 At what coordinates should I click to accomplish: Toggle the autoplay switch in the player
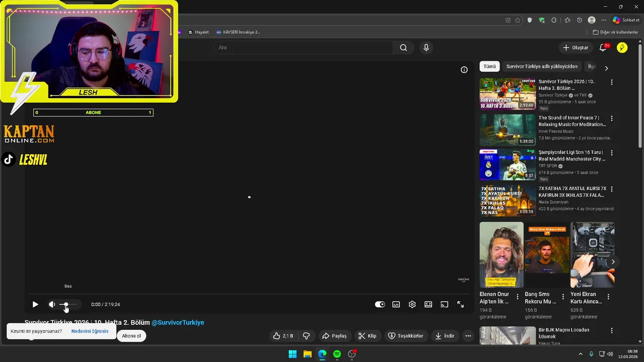pyautogui.click(x=380, y=304)
